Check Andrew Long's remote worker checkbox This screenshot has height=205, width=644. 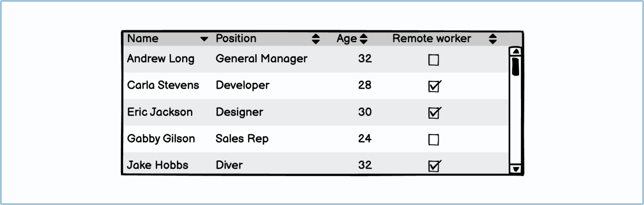434,60
